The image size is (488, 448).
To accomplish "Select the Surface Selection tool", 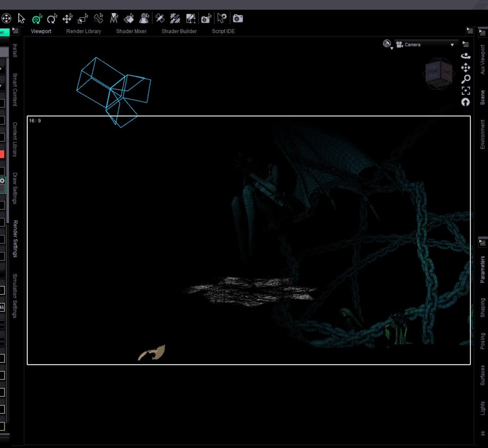I will tap(129, 18).
